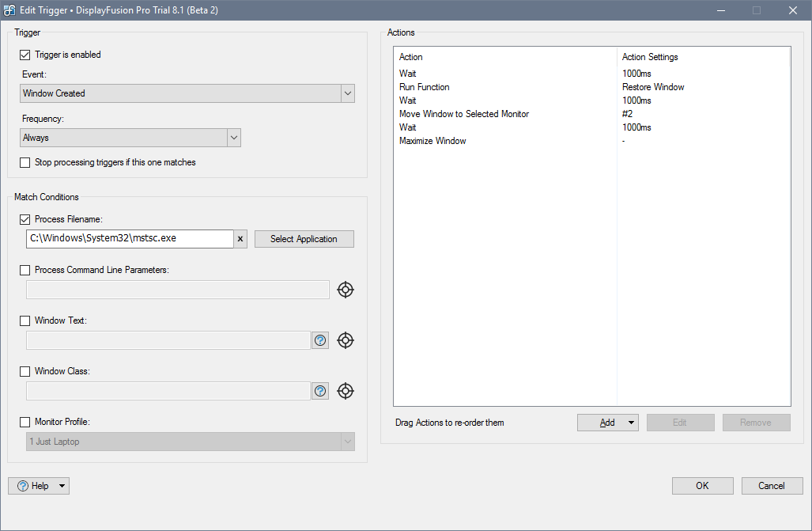Click inside the Process Filename text field
812x531 pixels.
click(130, 239)
